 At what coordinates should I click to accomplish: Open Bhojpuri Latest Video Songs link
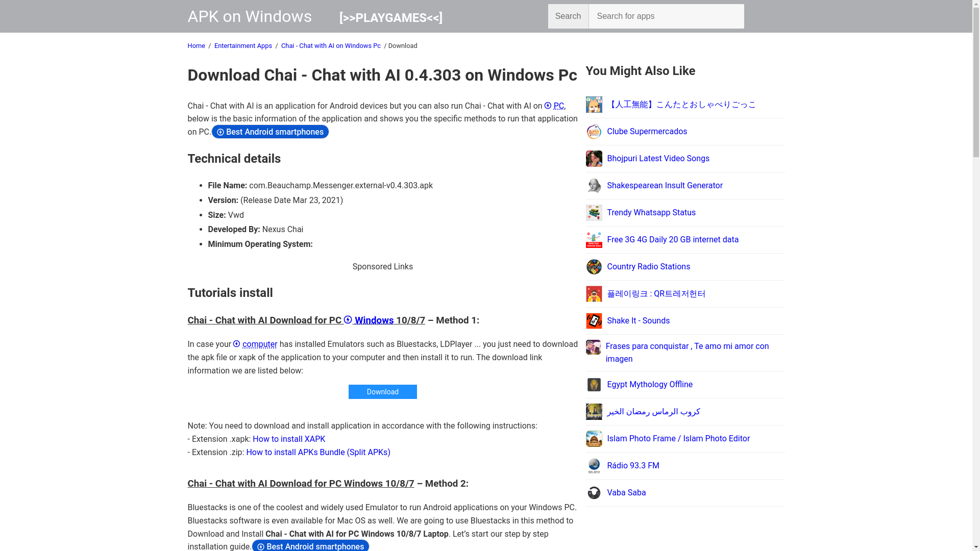tap(658, 159)
